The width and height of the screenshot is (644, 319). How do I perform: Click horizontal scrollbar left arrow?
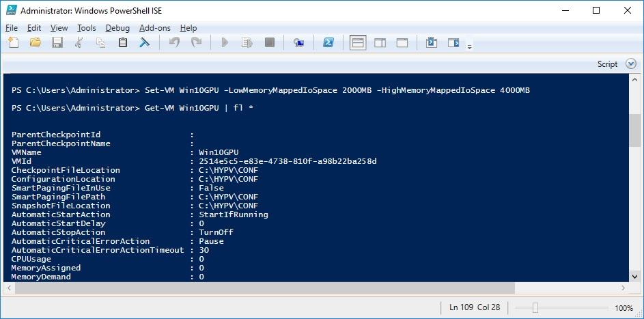[x=9, y=288]
